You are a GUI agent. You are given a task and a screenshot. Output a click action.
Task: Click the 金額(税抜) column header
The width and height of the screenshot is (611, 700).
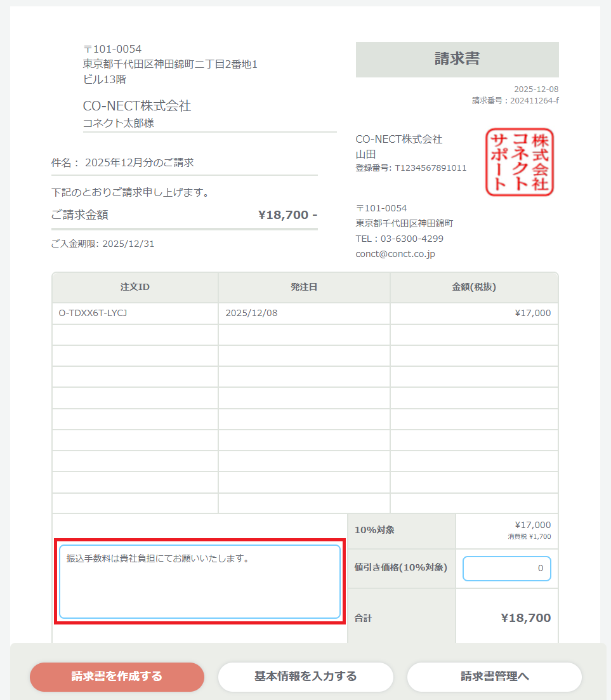[x=474, y=287]
